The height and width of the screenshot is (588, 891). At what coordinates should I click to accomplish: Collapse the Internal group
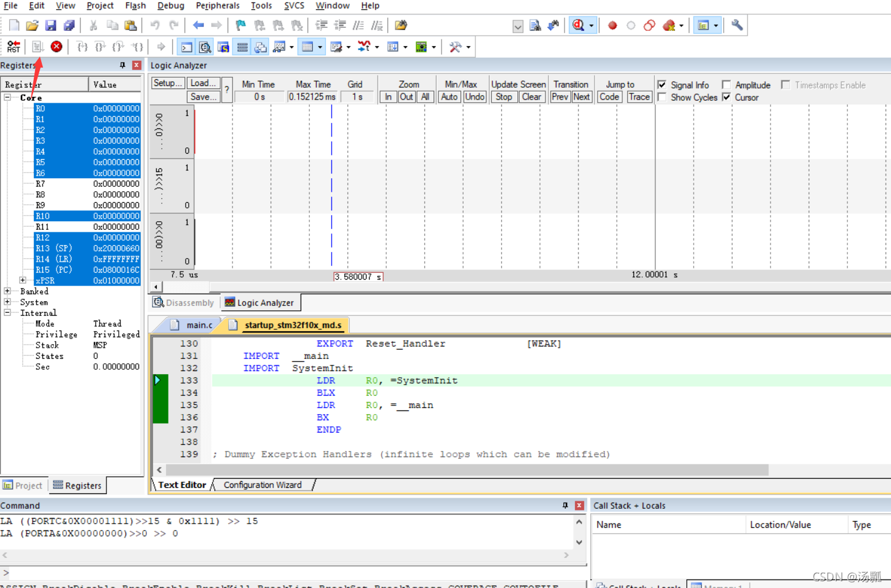(7, 313)
